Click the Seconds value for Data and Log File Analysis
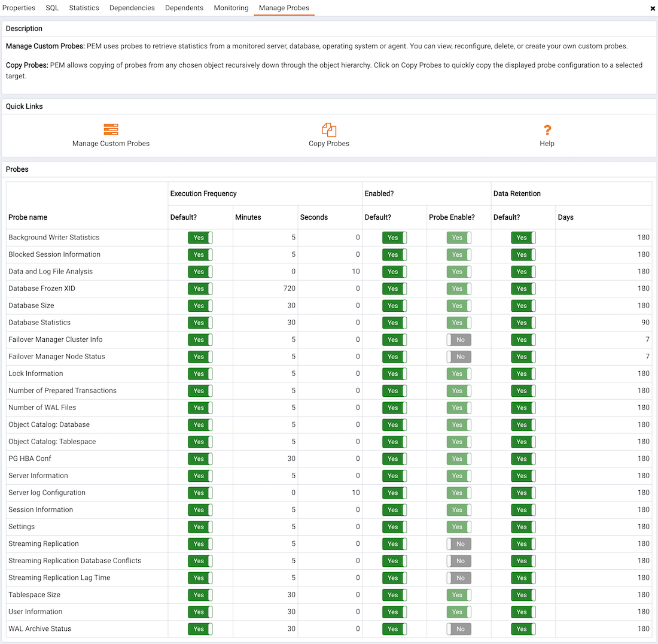 [x=356, y=271]
